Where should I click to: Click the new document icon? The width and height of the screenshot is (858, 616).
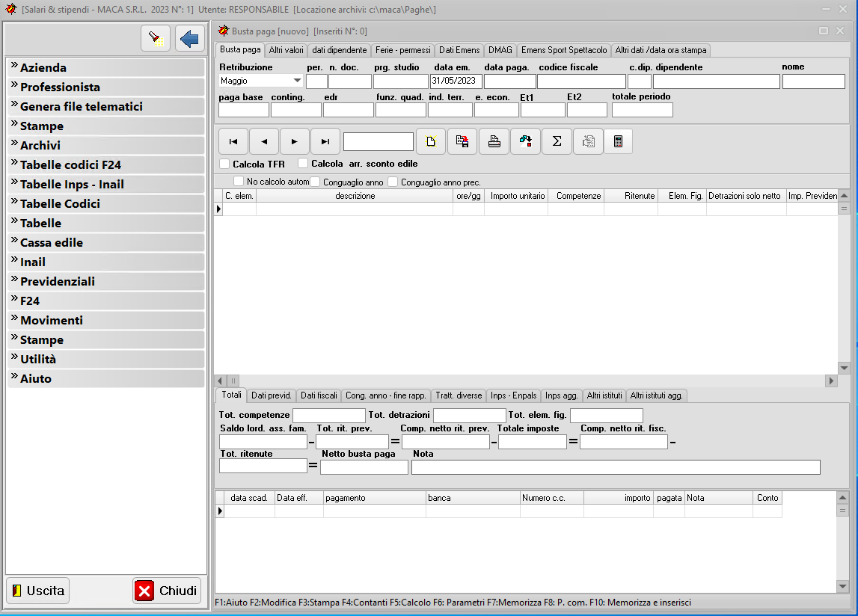pyautogui.click(x=431, y=141)
